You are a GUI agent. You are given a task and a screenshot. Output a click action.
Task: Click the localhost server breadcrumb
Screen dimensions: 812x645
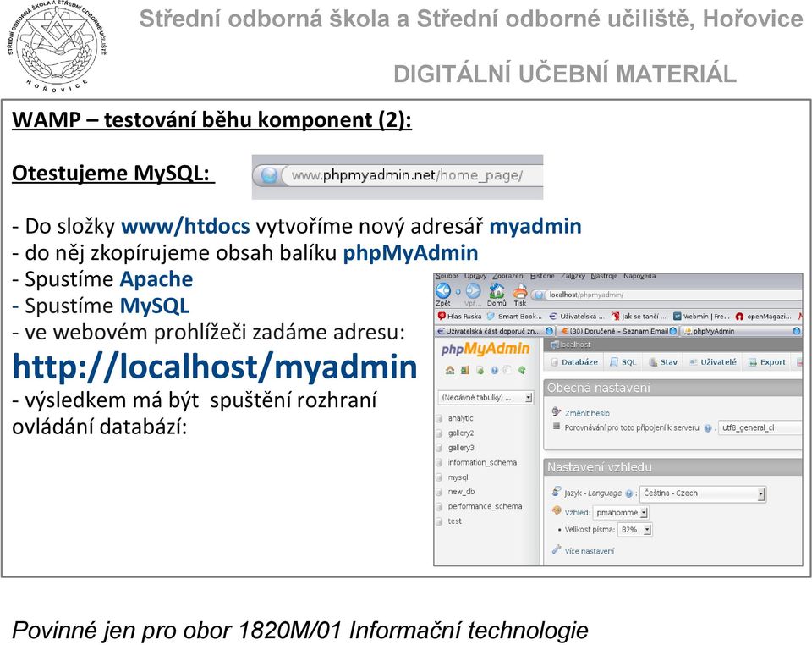tap(570, 345)
